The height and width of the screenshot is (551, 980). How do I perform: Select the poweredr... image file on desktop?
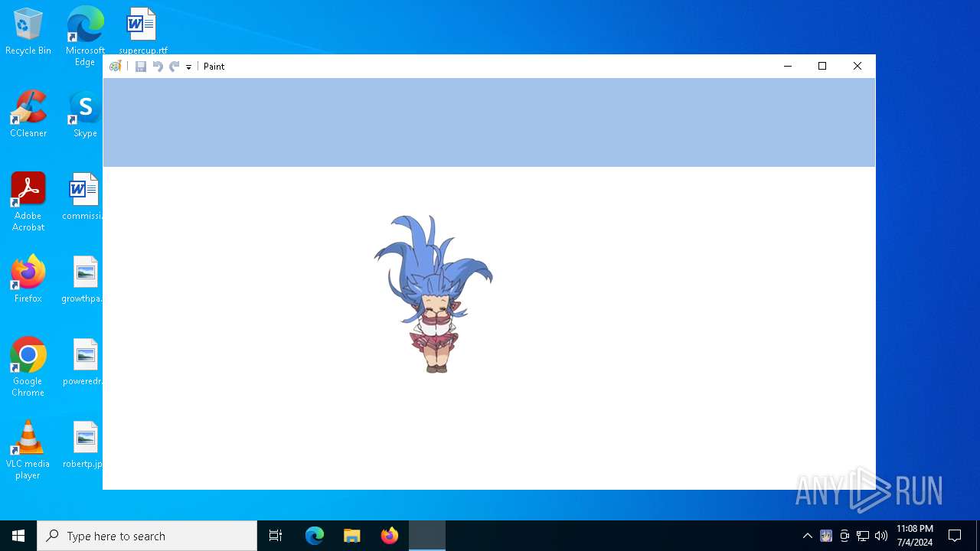(83, 363)
